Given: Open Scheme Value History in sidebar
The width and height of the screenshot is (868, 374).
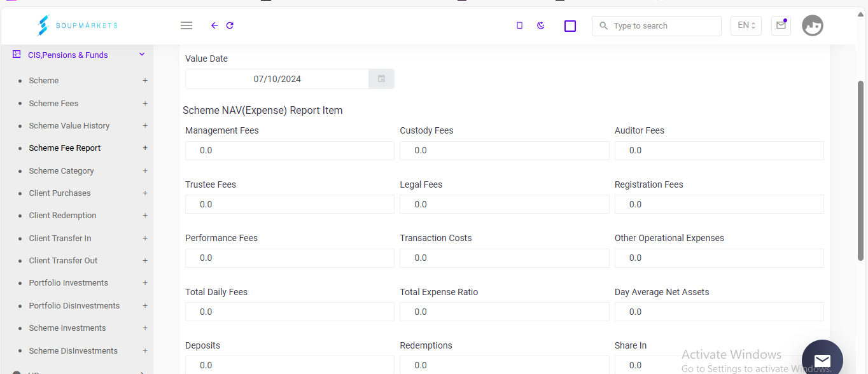Looking at the screenshot, I should [69, 125].
